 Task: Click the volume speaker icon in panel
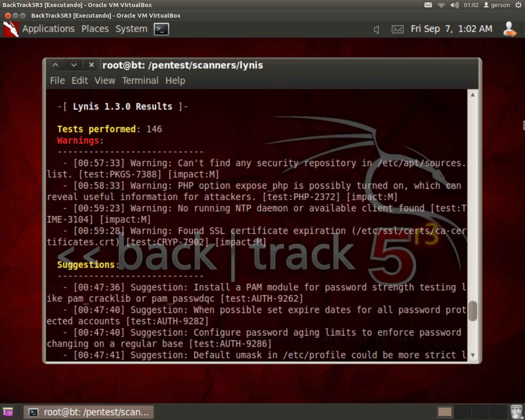pos(377,30)
